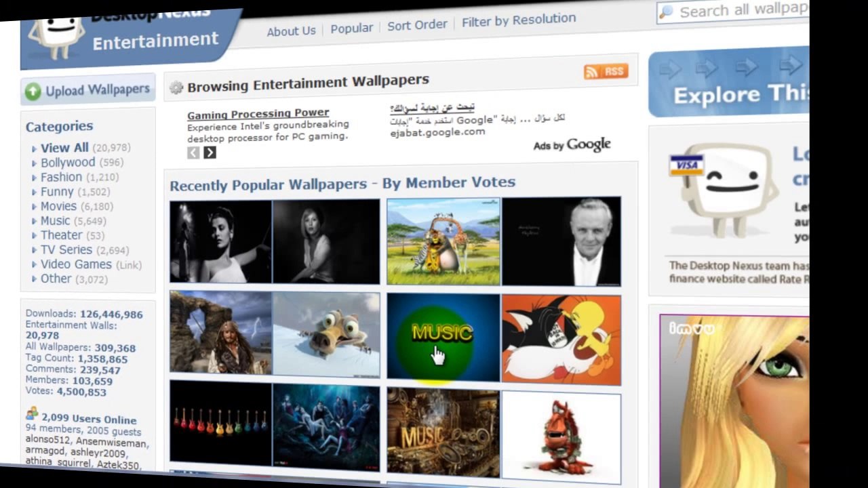Click the gear icon beside Browsing Entertainment Wallpapers
Image resolution: width=868 pixels, height=488 pixels.
176,87
